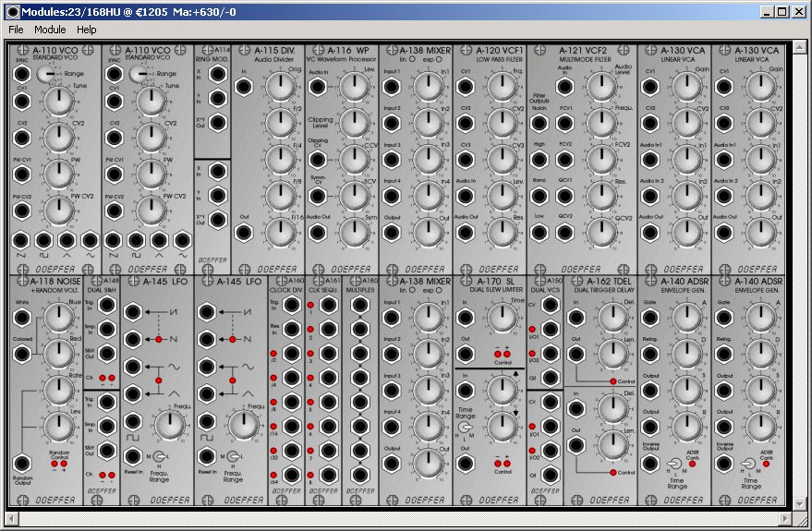
Task: Flip the Frequ. Range switch on the left A-145 LFO
Action: point(159,456)
